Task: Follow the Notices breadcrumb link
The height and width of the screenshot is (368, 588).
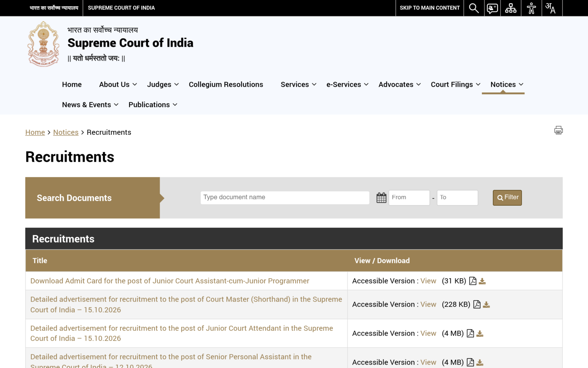Action: (66, 132)
